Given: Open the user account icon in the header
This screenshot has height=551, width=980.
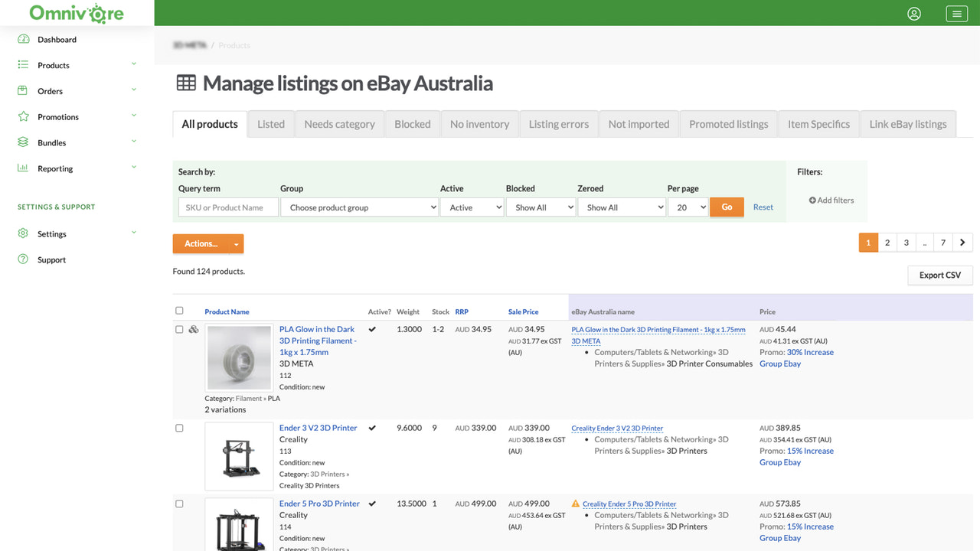Looking at the screenshot, I should point(913,13).
